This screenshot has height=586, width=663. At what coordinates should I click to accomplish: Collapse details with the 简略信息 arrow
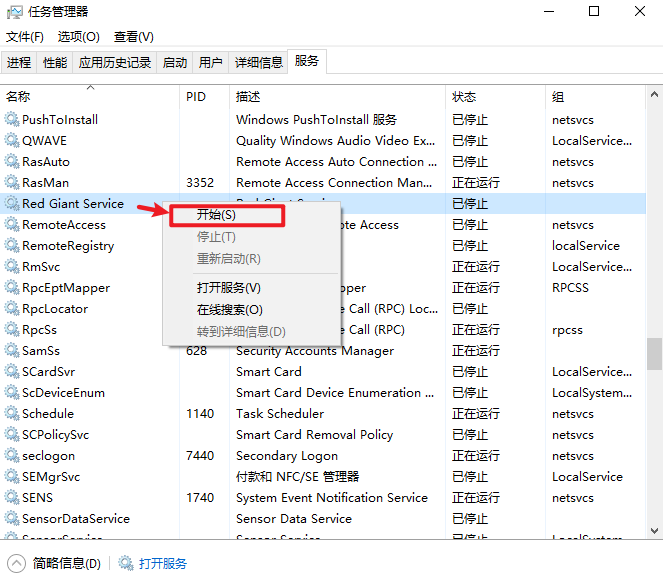[x=17, y=564]
